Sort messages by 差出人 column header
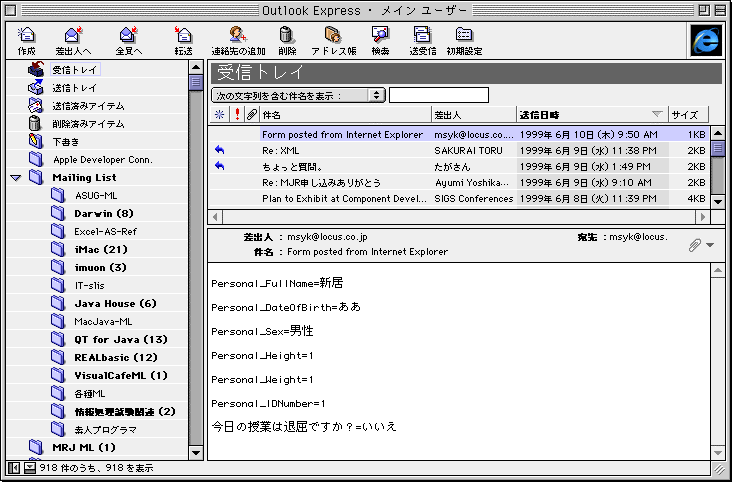The width and height of the screenshot is (732, 482). click(472, 114)
